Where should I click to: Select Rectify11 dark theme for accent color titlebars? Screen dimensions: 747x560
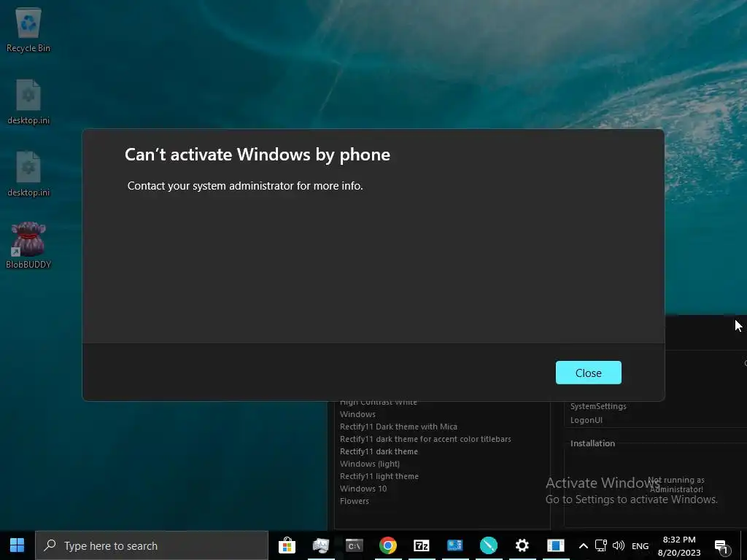coord(425,439)
